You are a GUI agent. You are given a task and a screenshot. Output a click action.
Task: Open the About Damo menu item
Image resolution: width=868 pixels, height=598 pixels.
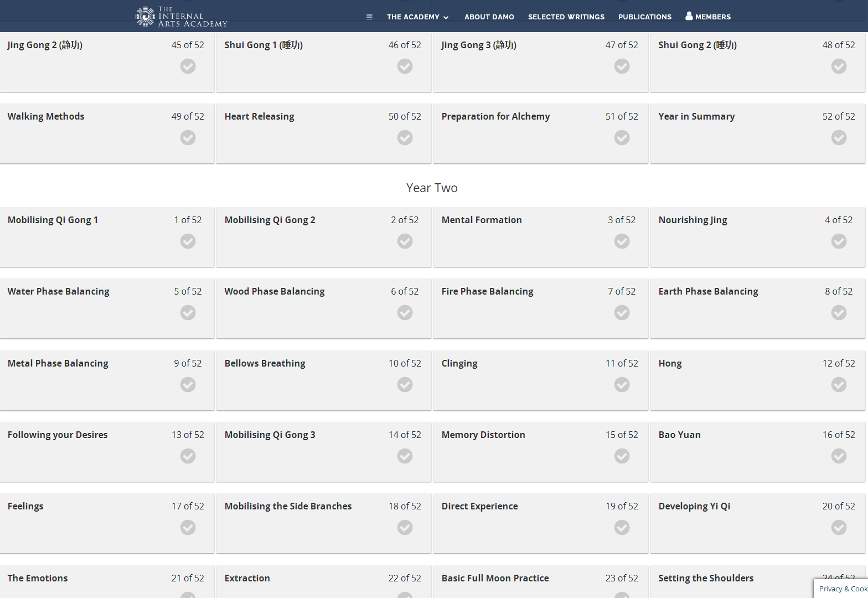click(489, 17)
